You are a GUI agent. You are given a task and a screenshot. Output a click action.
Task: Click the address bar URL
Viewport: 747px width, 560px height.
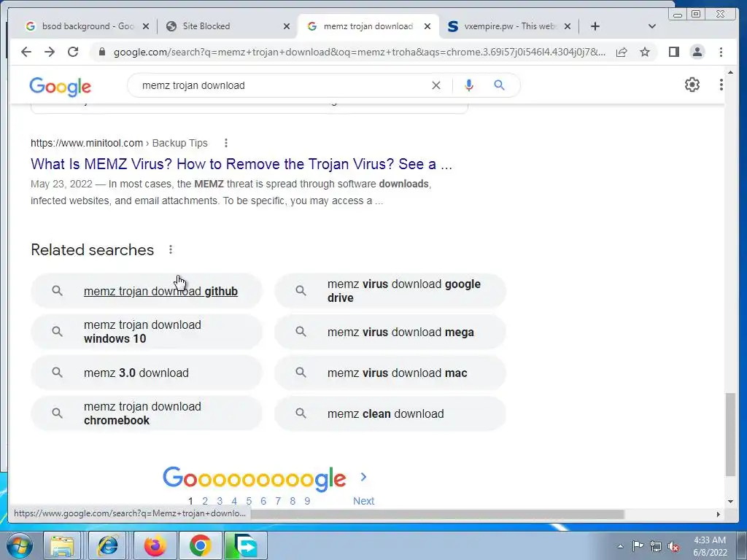[x=360, y=52]
